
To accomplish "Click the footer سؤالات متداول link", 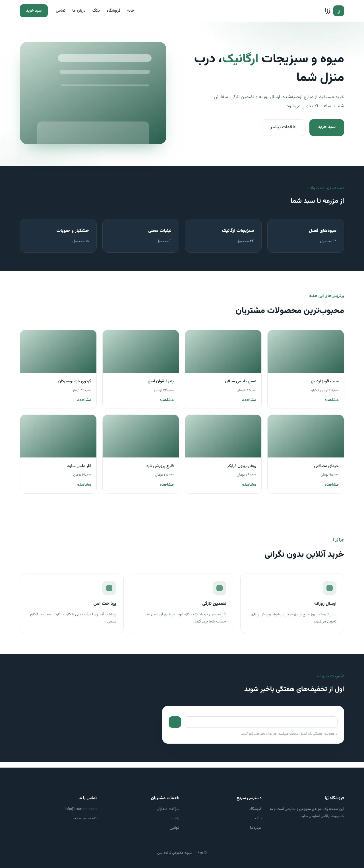I will 168,809.
